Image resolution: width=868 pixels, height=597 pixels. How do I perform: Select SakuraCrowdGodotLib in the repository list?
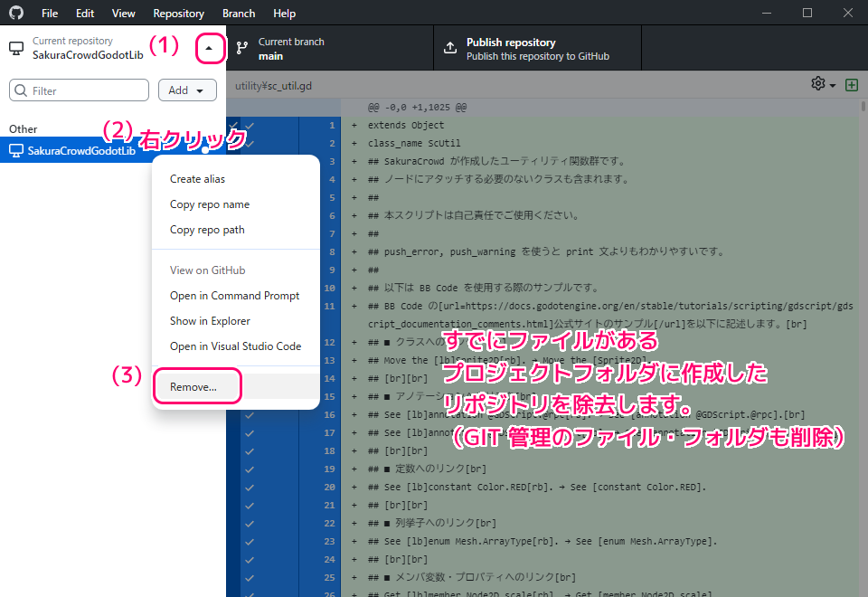[x=113, y=151]
